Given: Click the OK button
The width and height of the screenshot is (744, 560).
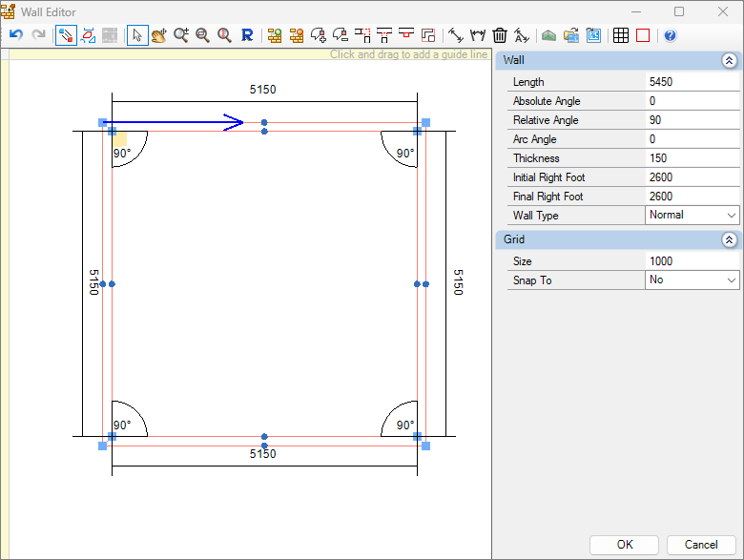Looking at the screenshot, I should (624, 545).
